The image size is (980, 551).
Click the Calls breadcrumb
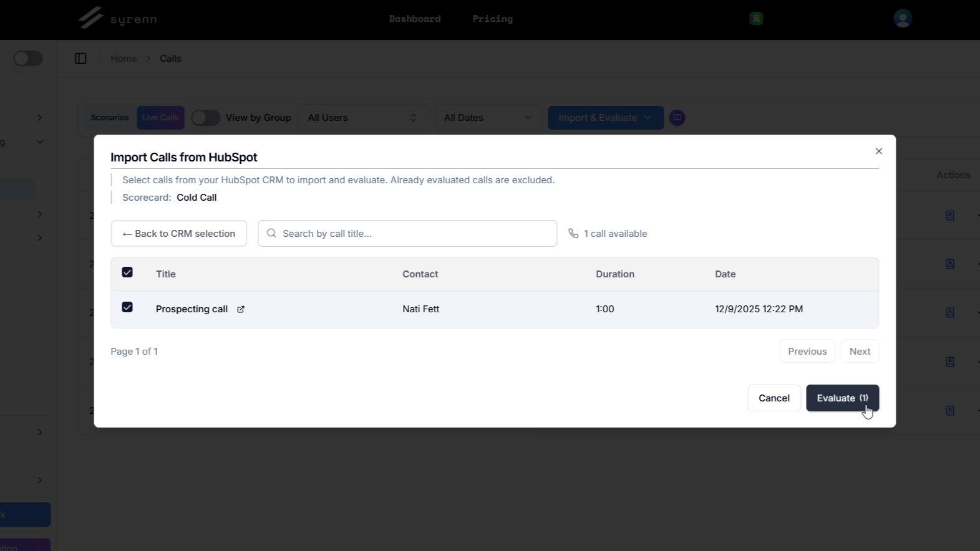170,58
